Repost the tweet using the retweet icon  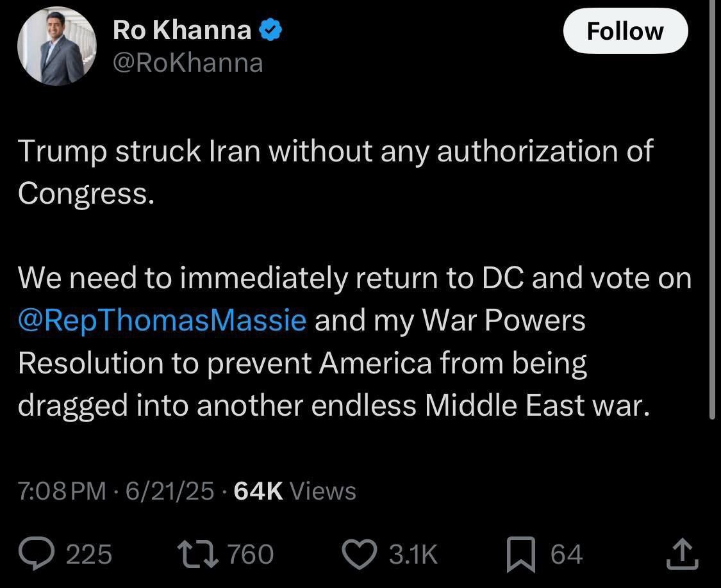pyautogui.click(x=197, y=555)
